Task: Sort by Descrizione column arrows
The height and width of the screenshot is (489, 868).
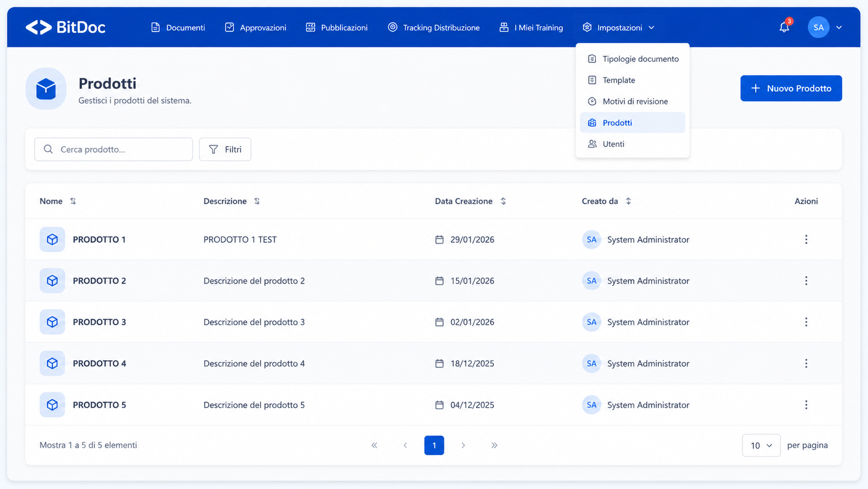Action: click(x=257, y=201)
